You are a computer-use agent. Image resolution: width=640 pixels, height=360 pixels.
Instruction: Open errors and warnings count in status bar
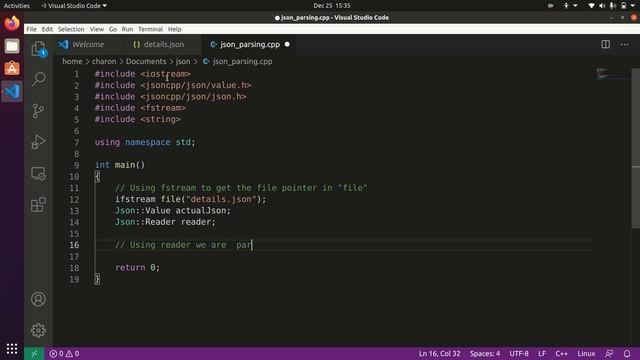tap(64, 353)
